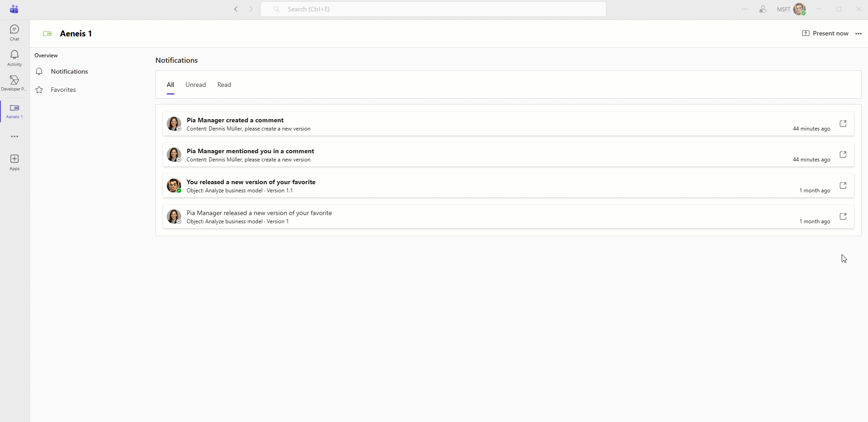Open the Apps store icon
The height and width of the screenshot is (422, 868).
[x=15, y=162]
